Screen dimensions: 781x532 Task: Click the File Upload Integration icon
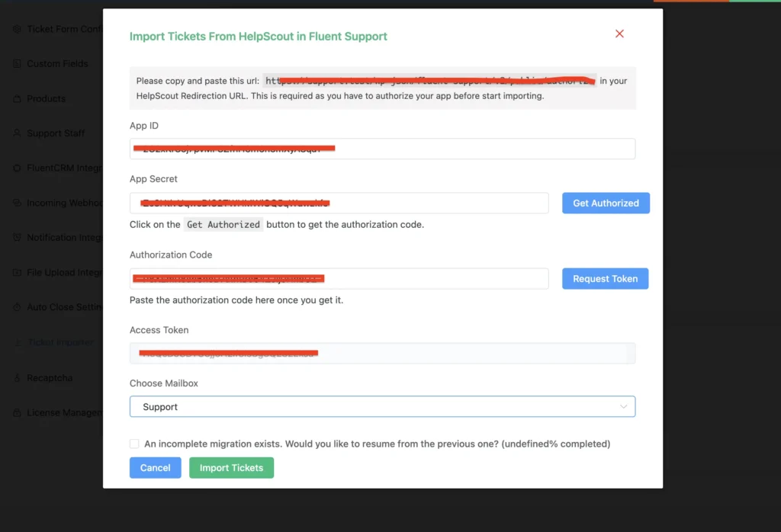[x=17, y=273]
